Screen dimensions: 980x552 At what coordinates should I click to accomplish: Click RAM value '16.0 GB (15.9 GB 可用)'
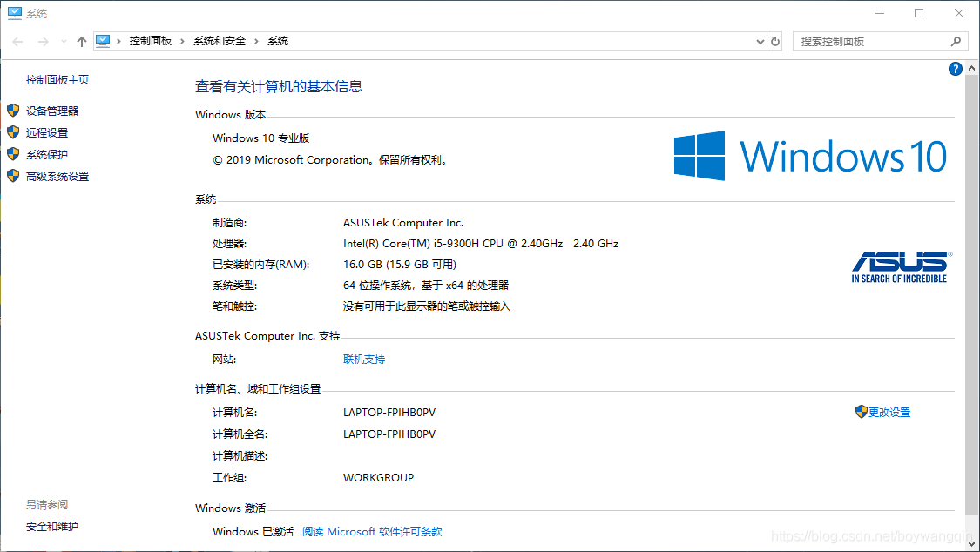pos(400,265)
